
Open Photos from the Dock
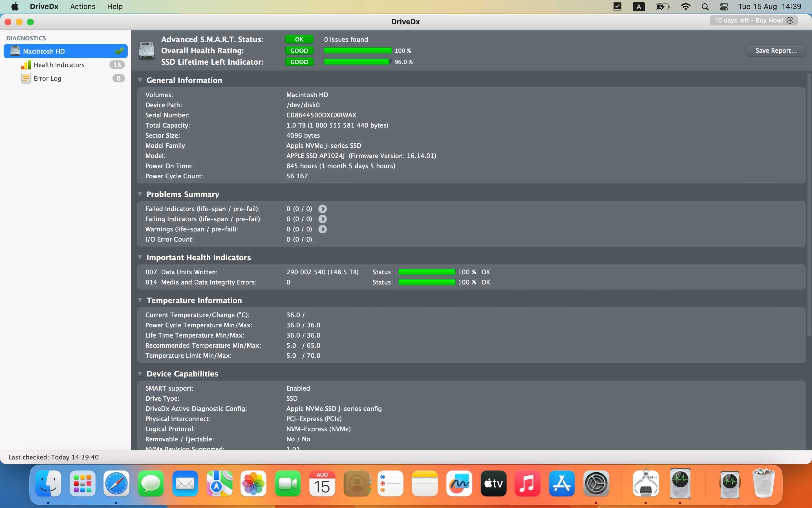[253, 483]
